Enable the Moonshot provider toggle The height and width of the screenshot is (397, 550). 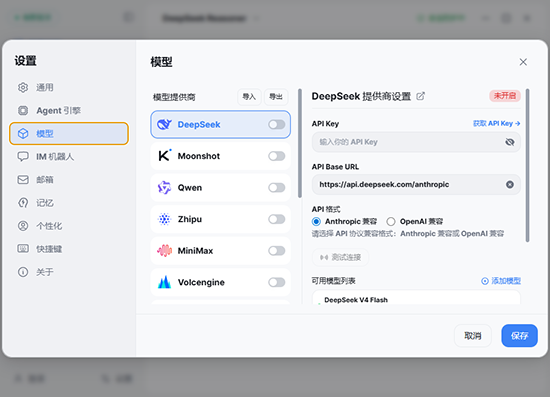tap(277, 156)
